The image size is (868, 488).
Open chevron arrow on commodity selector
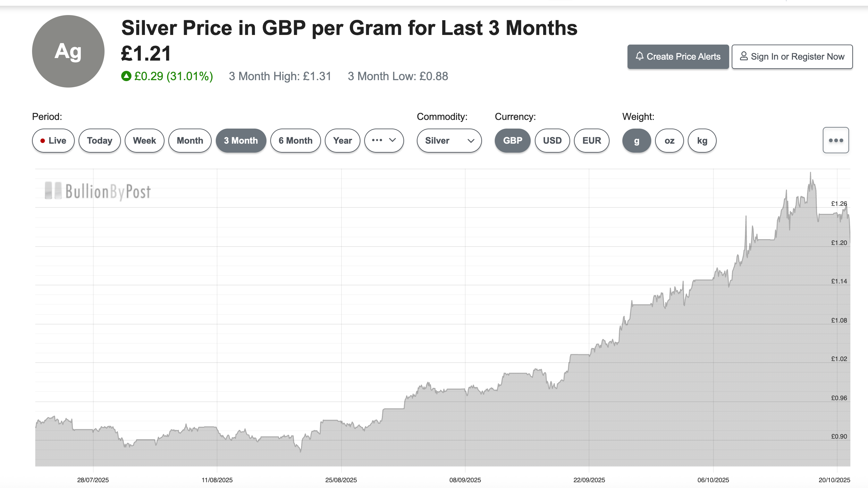tap(471, 141)
